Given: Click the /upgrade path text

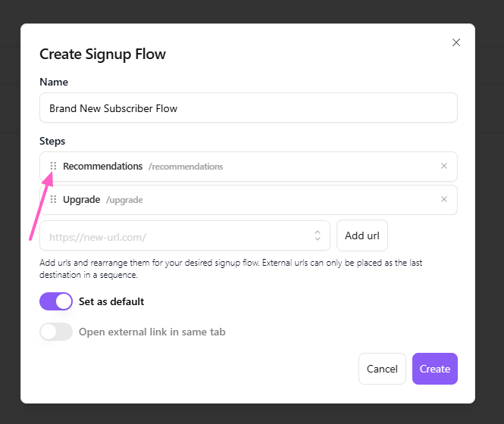Looking at the screenshot, I should 124,200.
